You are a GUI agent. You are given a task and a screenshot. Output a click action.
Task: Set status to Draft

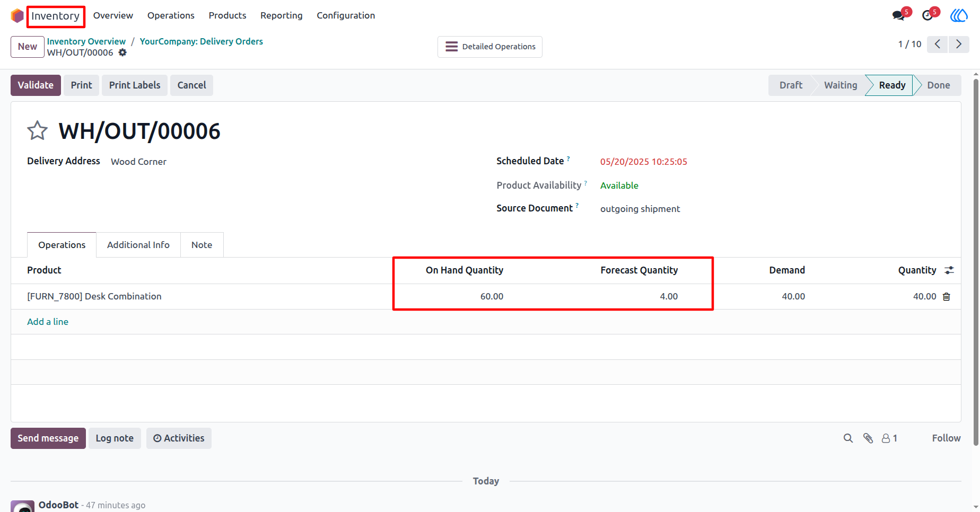point(791,85)
